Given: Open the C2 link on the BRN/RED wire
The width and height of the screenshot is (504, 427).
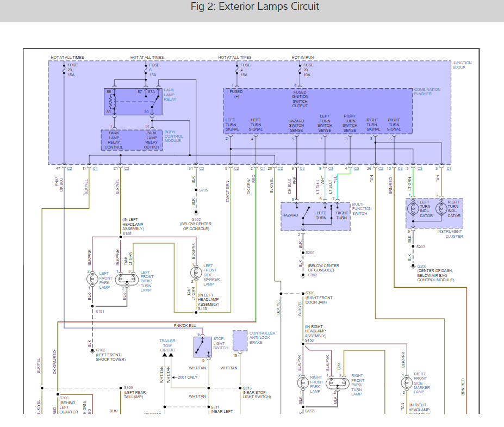Looking at the screenshot, I should (400, 169).
